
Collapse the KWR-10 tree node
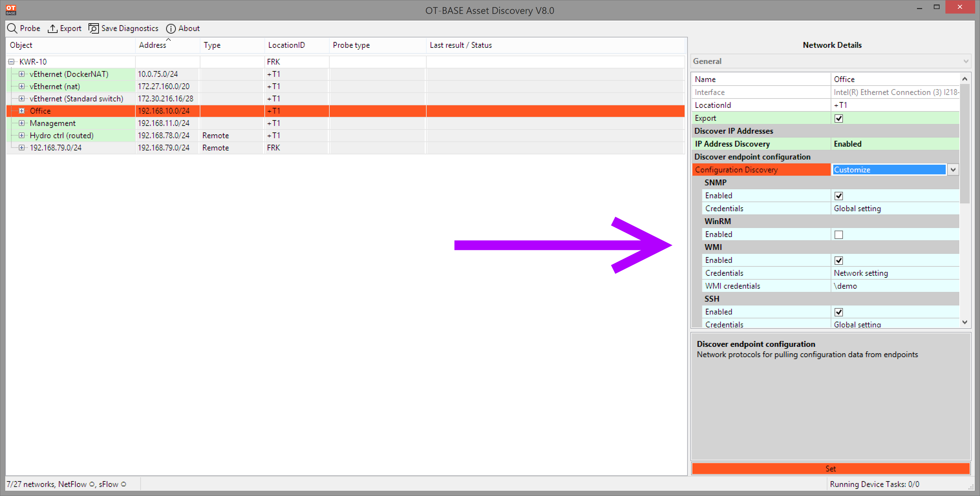(x=11, y=62)
